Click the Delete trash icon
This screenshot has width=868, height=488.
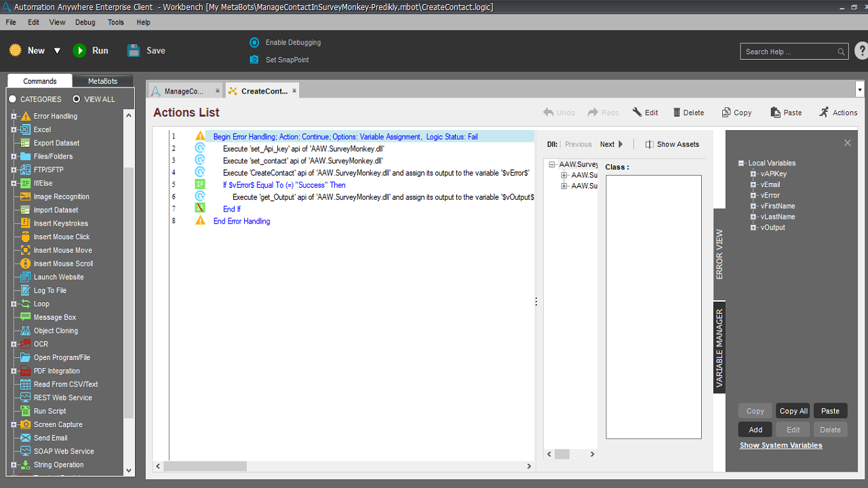[677, 113]
